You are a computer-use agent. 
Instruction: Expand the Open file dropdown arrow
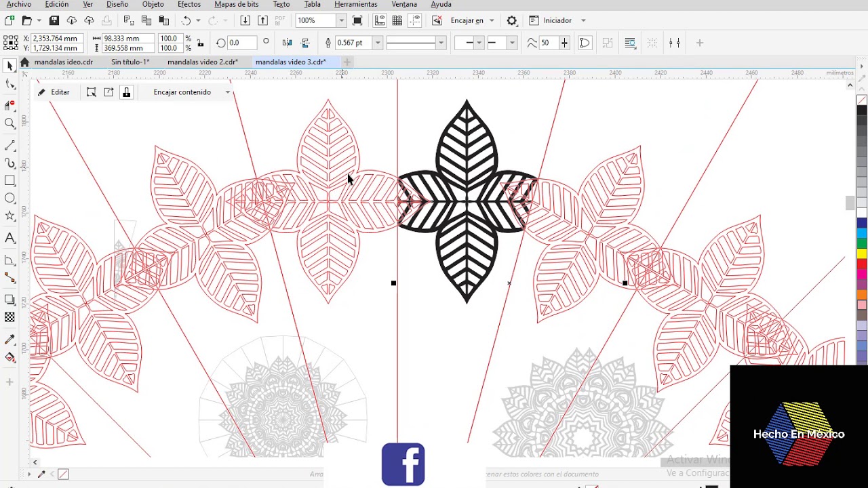tap(39, 20)
